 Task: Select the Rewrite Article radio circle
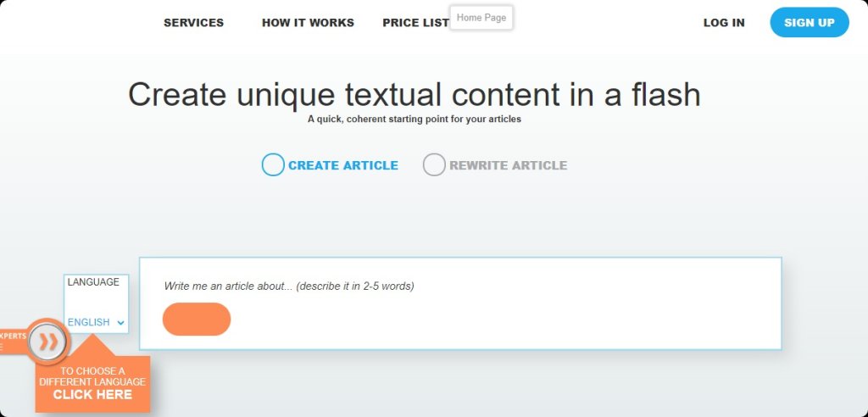(x=434, y=165)
